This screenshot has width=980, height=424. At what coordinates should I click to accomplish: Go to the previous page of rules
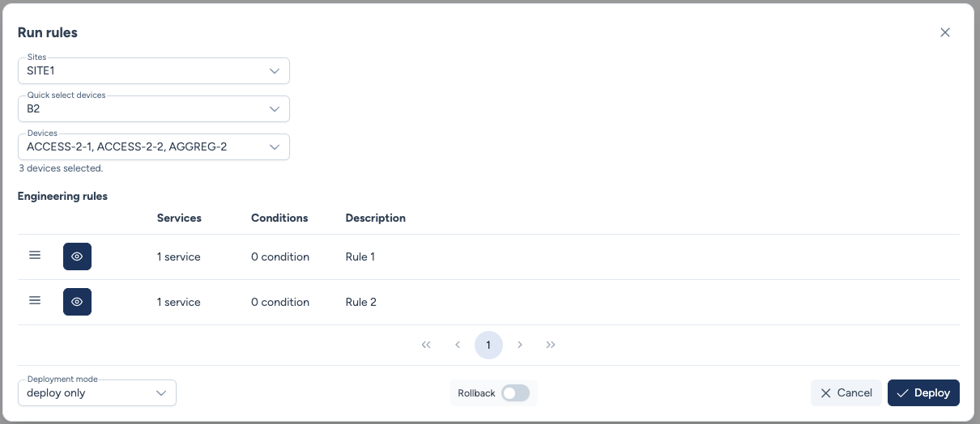[x=458, y=345]
